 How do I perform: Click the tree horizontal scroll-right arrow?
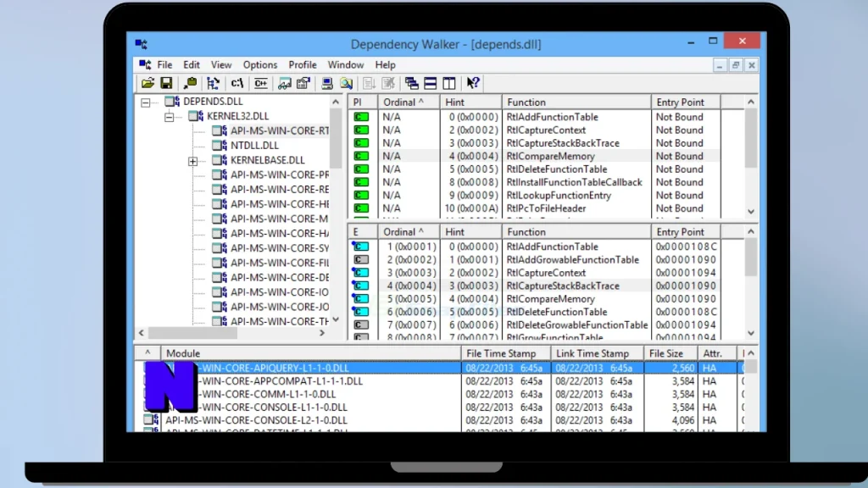(322, 333)
